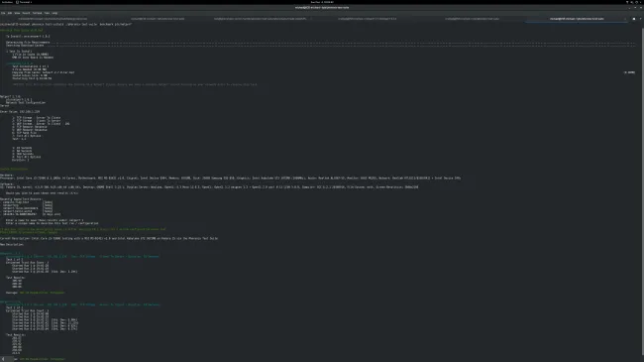Open the File menu
The height and width of the screenshot is (362, 644).
3,13
